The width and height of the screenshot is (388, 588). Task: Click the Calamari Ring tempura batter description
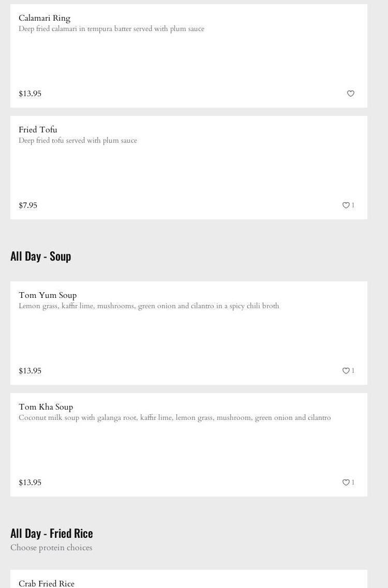click(111, 29)
